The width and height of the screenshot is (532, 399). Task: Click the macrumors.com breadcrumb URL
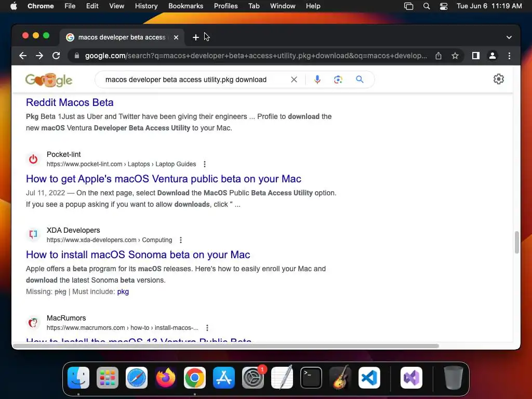[x=122, y=328]
